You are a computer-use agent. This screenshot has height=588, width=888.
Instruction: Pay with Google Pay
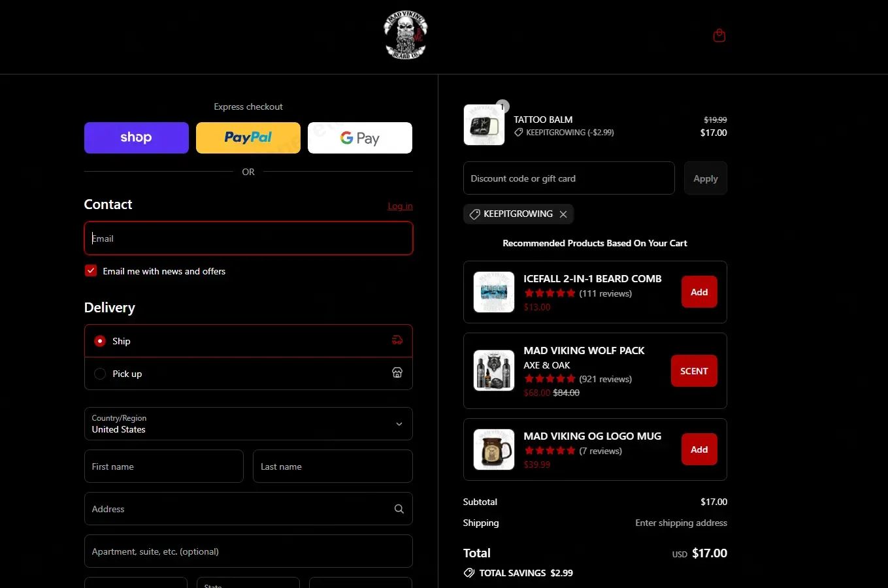(x=359, y=138)
